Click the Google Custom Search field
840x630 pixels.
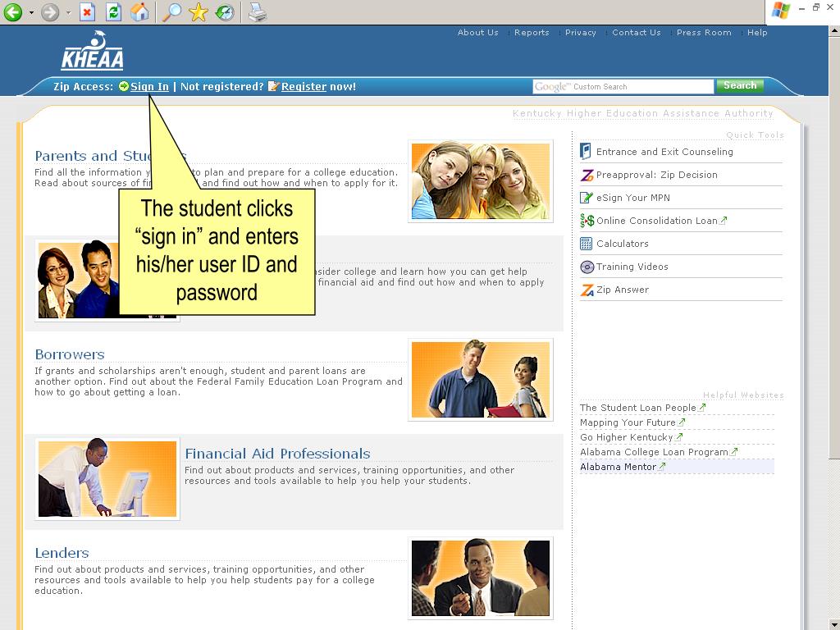click(x=623, y=87)
